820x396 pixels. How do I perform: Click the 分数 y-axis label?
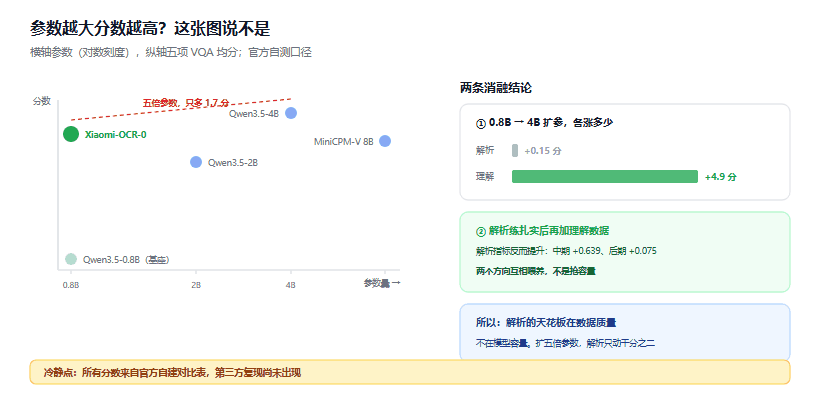pyautogui.click(x=42, y=101)
